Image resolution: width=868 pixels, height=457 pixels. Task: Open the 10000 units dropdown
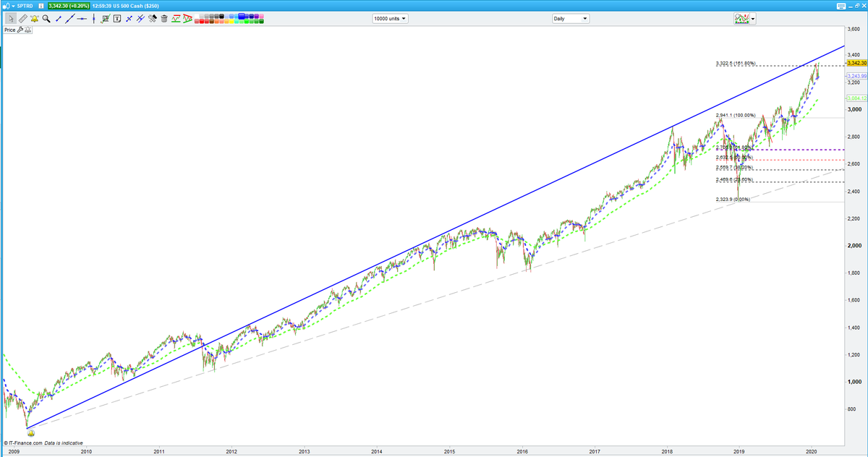(391, 18)
